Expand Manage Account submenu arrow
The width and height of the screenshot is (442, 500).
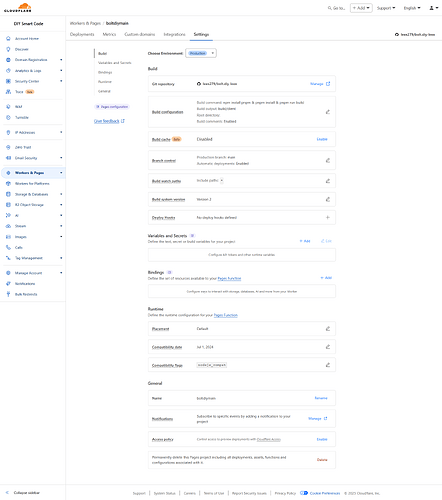61,273
